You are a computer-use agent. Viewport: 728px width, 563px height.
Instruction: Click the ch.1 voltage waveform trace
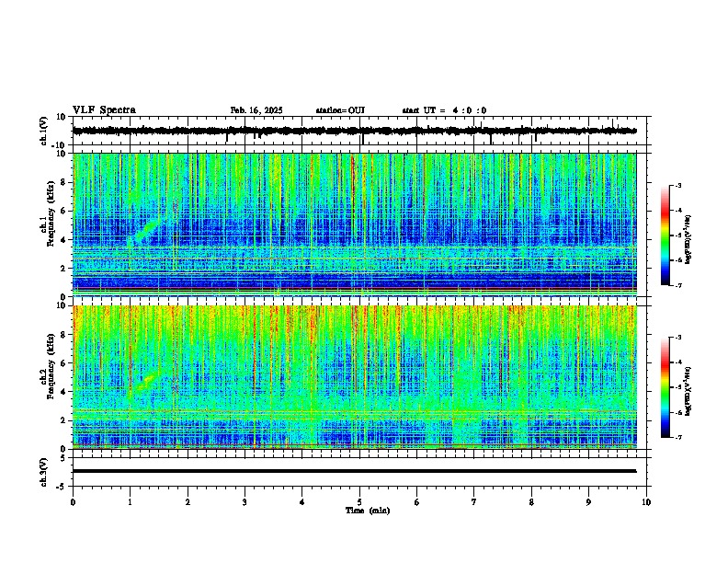[x=354, y=131]
